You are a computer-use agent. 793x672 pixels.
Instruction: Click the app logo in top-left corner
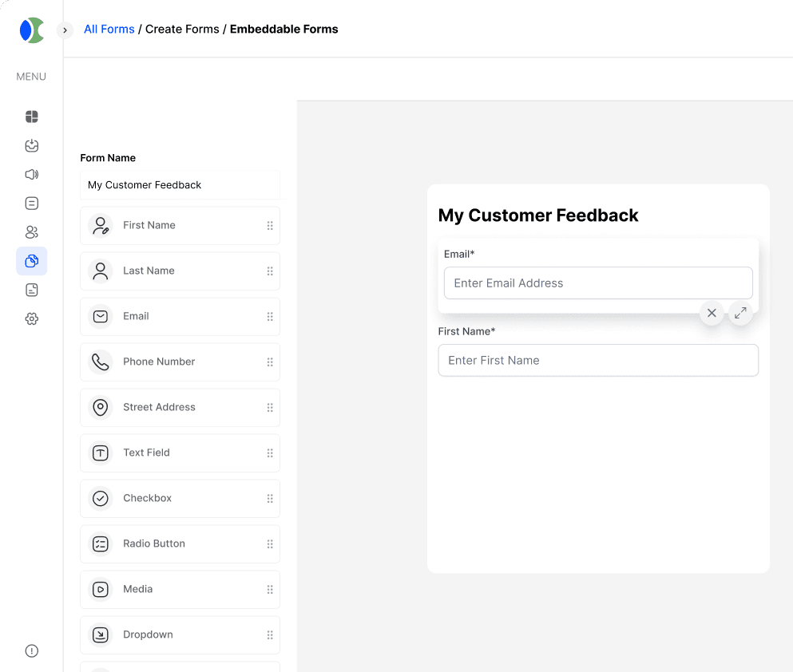coord(32,30)
